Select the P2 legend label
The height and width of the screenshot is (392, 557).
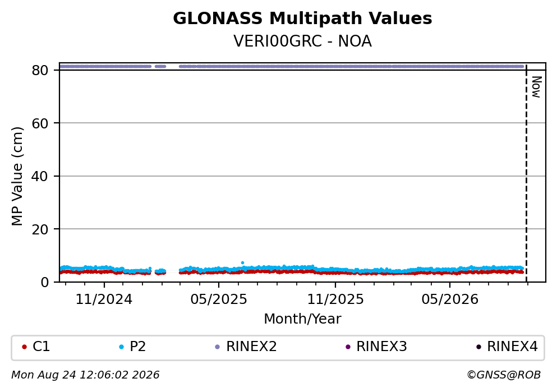pos(138,347)
